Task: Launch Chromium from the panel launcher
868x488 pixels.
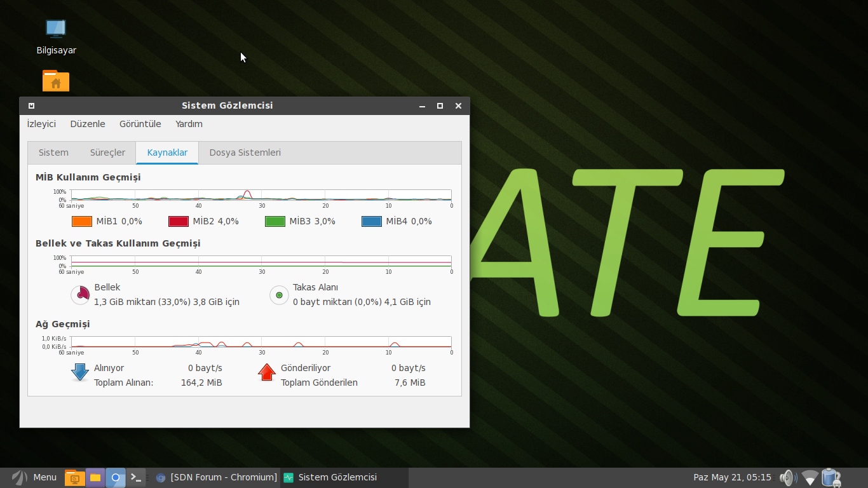Action: (x=116, y=477)
